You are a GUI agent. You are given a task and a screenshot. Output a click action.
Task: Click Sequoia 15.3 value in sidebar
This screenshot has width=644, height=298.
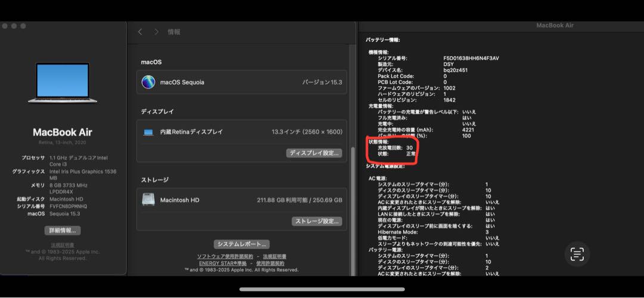click(x=65, y=214)
